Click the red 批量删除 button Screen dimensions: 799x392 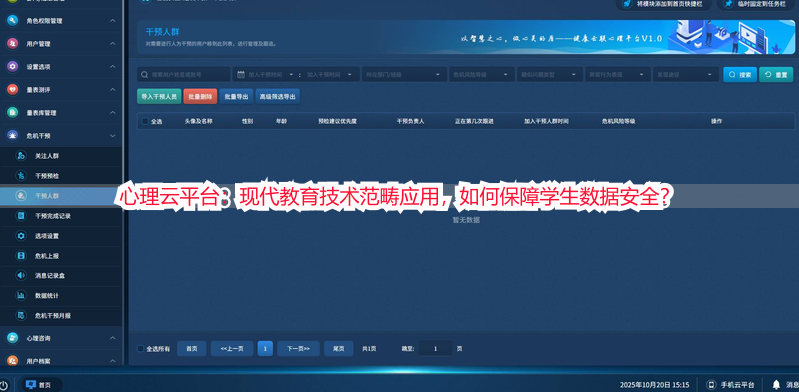coord(200,96)
